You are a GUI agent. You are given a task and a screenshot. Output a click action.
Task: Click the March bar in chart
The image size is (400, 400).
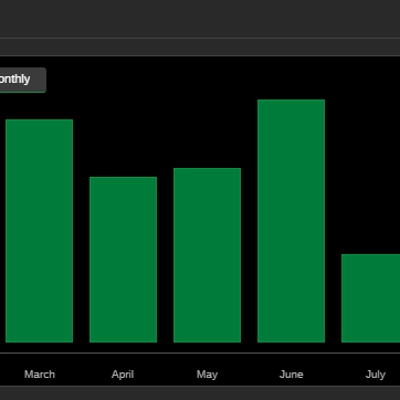point(39,231)
